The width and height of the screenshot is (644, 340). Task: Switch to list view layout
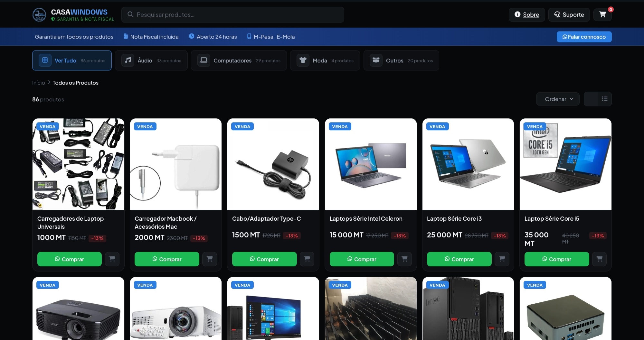coord(605,99)
